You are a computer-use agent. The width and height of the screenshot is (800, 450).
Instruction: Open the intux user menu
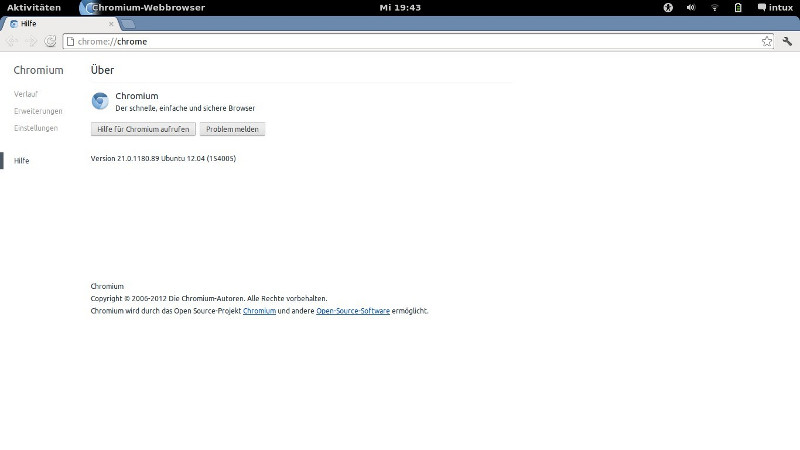click(775, 8)
